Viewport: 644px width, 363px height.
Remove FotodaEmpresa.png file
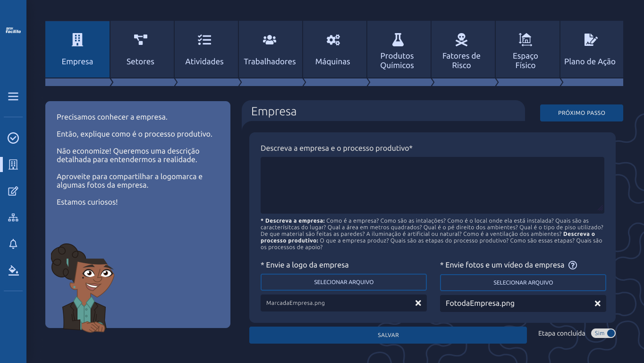pyautogui.click(x=597, y=303)
